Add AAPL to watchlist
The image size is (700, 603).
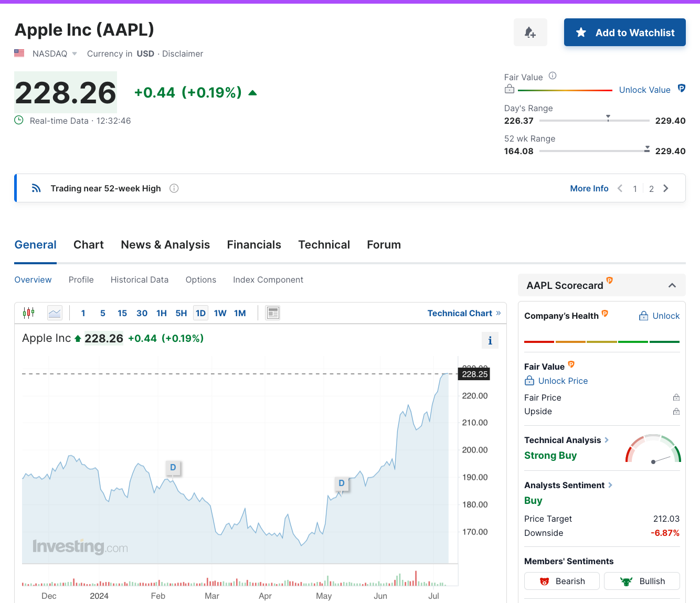click(624, 33)
